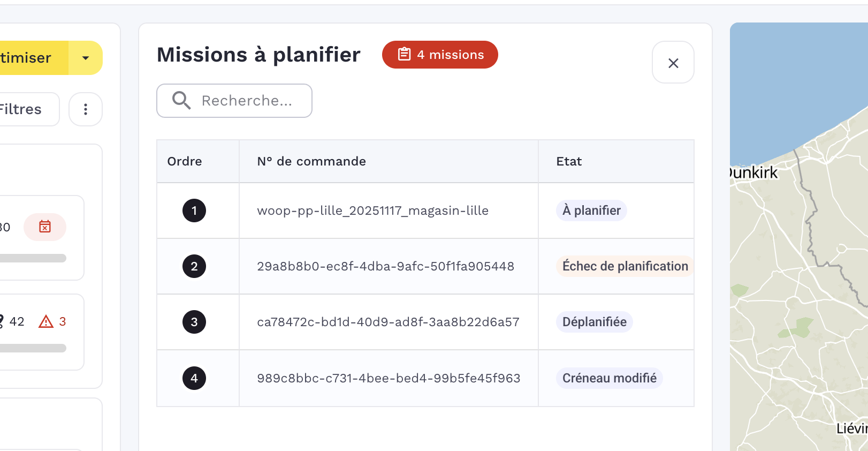Sort by N° de commande column header
Image resolution: width=868 pixels, height=451 pixels.
point(311,161)
